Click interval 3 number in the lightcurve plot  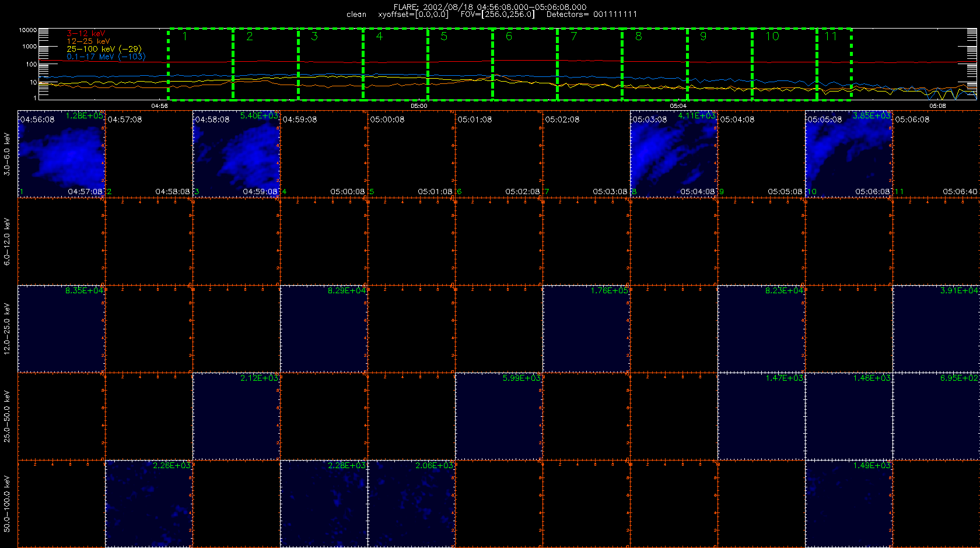pyautogui.click(x=314, y=37)
